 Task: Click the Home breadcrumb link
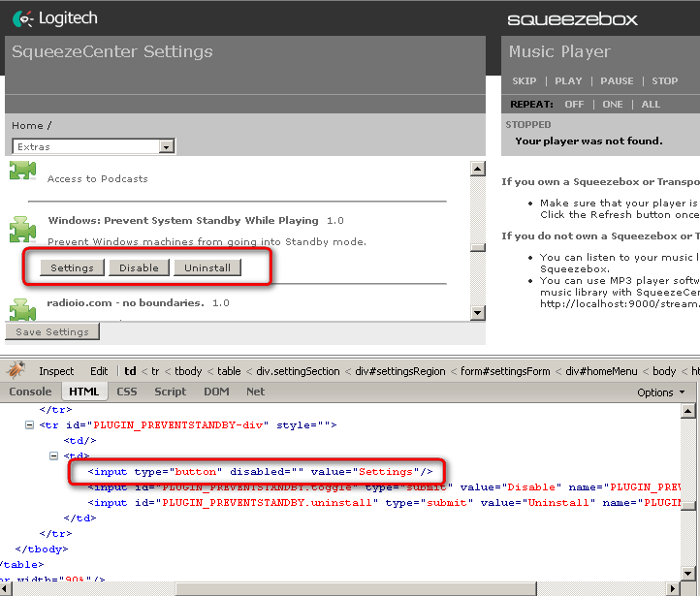click(x=27, y=125)
